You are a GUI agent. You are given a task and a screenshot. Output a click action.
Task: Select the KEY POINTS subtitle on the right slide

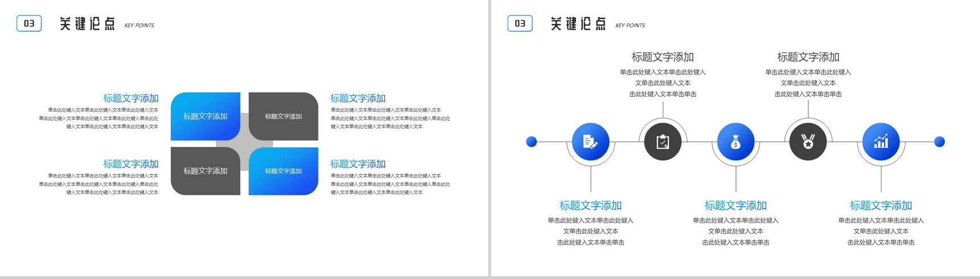630,26
